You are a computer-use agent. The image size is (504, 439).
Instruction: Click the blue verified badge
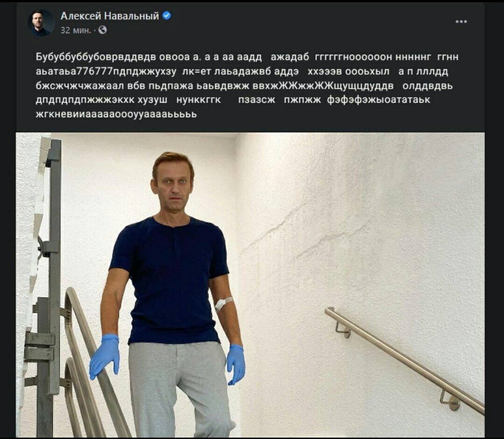(167, 15)
